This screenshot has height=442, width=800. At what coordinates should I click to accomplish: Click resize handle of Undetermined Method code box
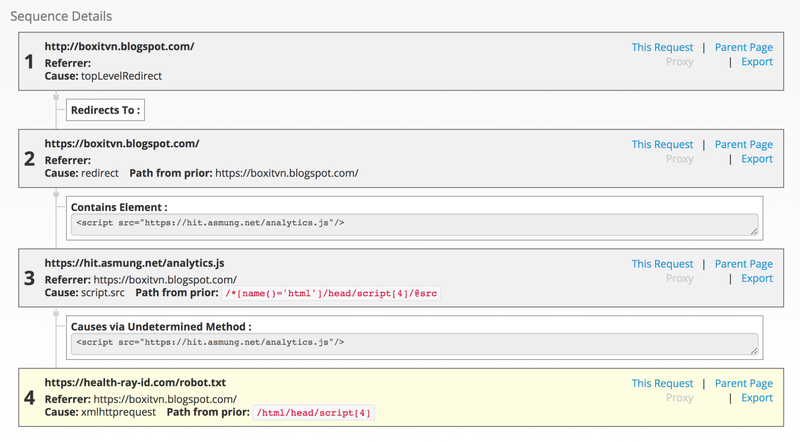pyautogui.click(x=754, y=351)
